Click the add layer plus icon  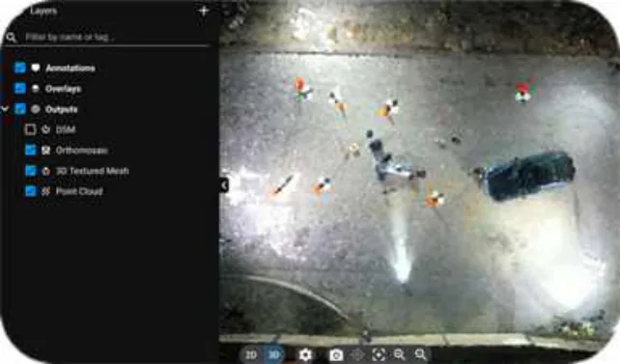[x=204, y=11]
